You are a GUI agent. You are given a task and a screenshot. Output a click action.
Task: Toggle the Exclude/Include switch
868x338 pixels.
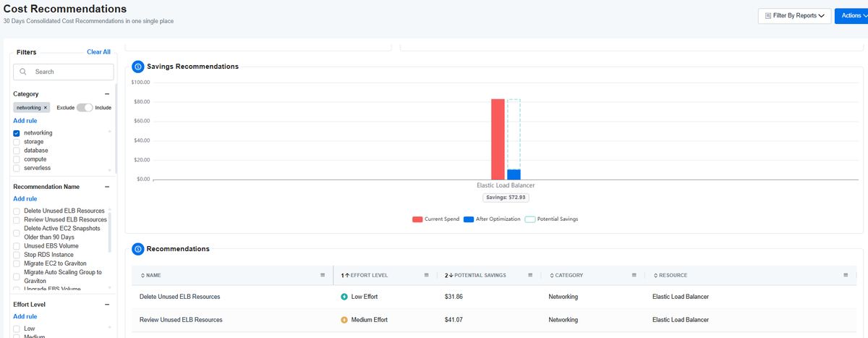[85, 107]
